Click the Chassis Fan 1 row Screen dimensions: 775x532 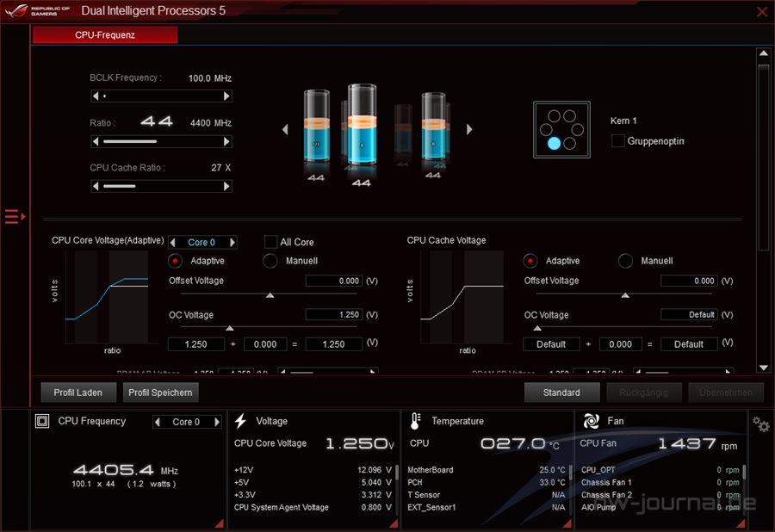(660, 482)
